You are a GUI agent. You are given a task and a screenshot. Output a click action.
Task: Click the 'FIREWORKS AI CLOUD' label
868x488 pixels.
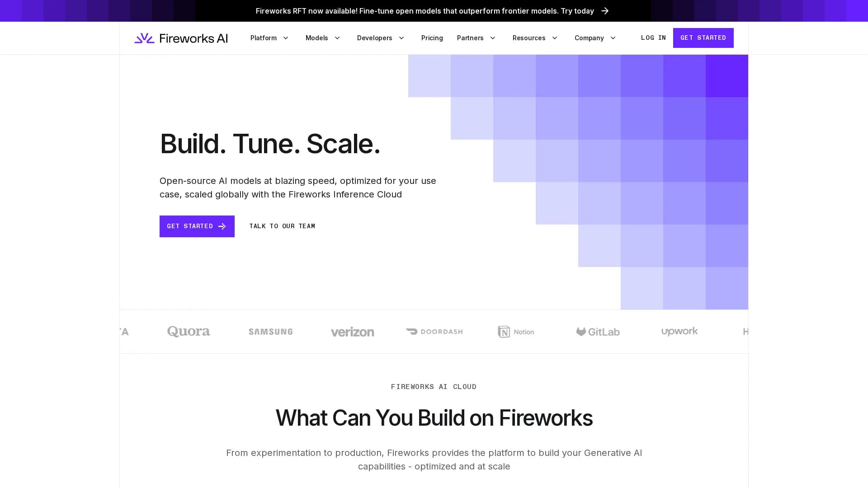[434, 387]
